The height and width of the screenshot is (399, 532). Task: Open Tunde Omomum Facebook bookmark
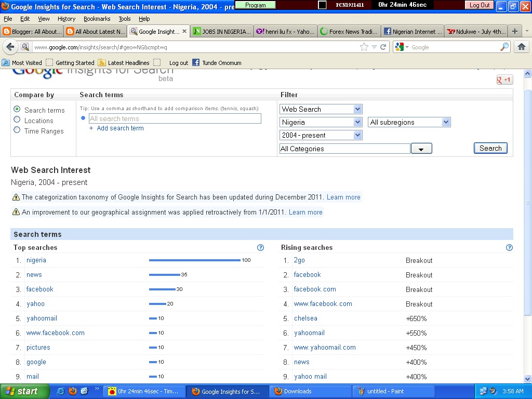click(x=217, y=62)
